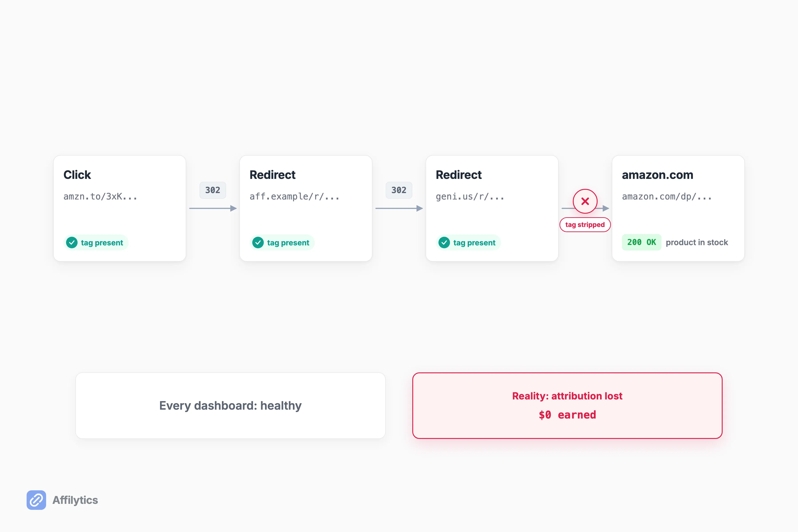This screenshot has width=798, height=532.
Task: Click the 200 OK green badge
Action: (641, 242)
